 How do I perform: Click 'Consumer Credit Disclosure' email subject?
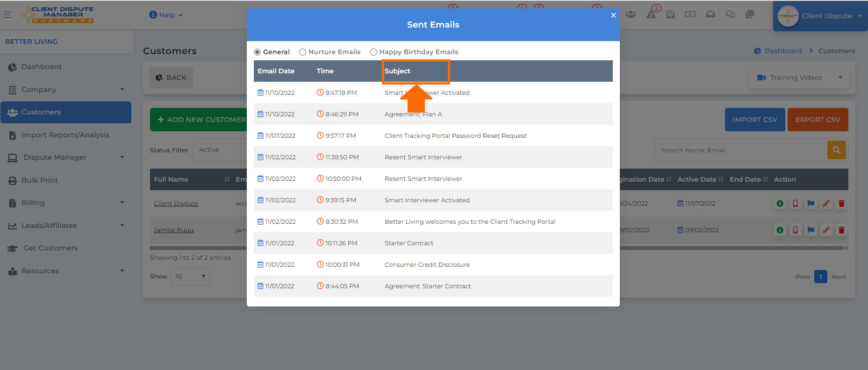click(x=427, y=264)
